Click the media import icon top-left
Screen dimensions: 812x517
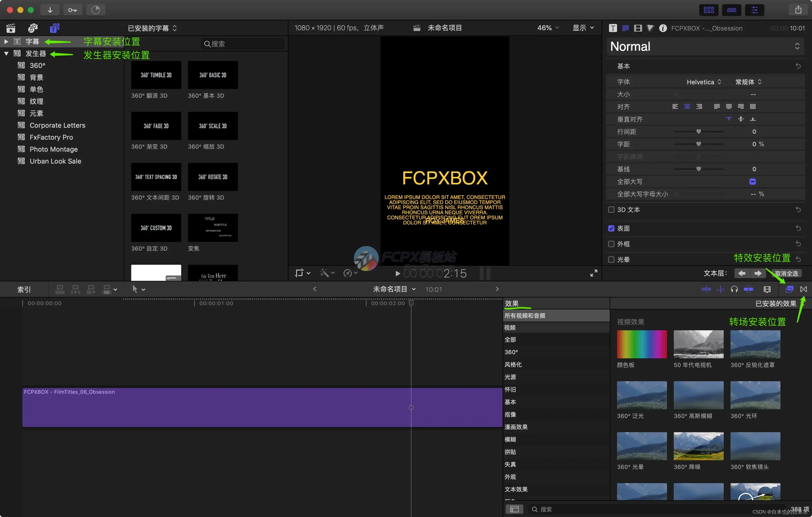pos(50,10)
